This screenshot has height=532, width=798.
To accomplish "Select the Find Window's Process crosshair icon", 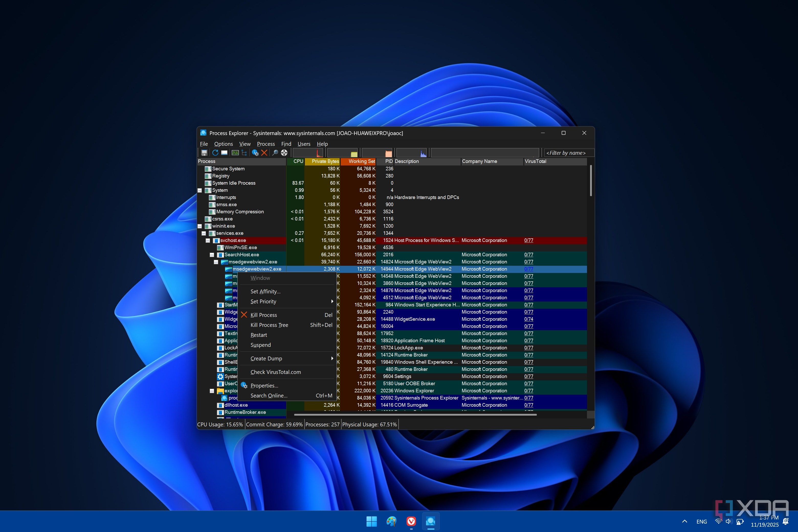I will pos(284,153).
